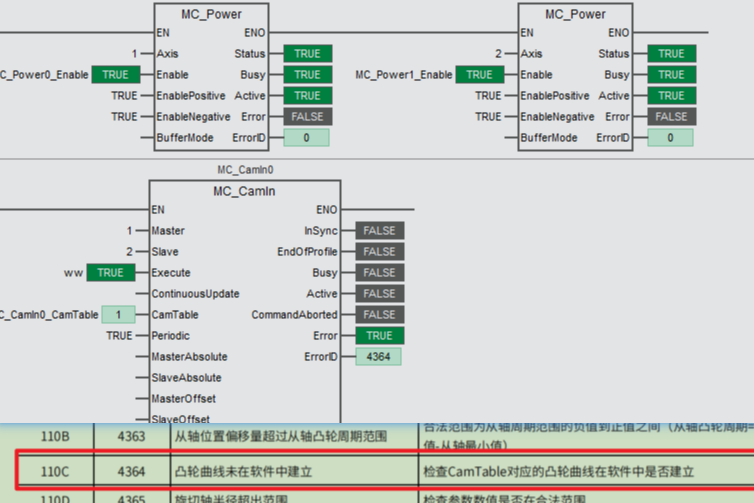Image resolution: width=754 pixels, height=503 pixels.
Task: Click table cell 4364 in error table
Action: (131, 472)
